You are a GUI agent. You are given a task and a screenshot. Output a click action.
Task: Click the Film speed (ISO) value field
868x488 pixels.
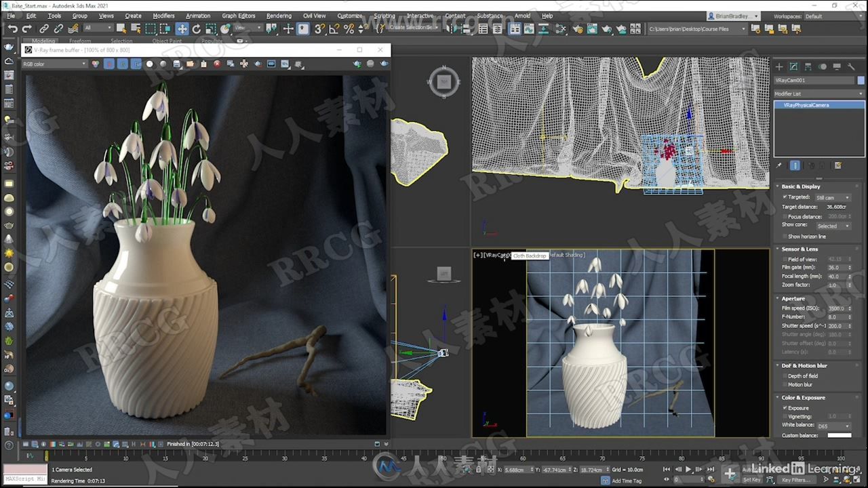pyautogui.click(x=836, y=308)
